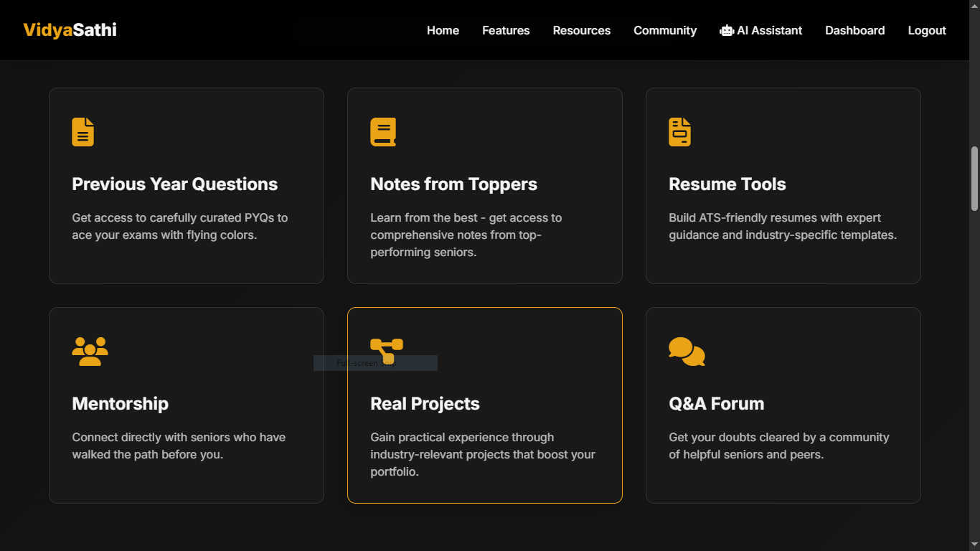The image size is (980, 551).
Task: Select the Real Projects heading
Action: coord(425,404)
